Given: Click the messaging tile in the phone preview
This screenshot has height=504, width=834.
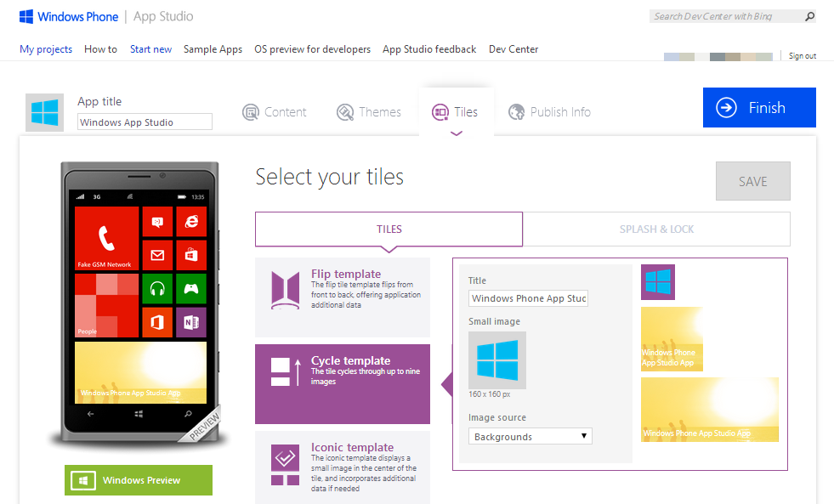Looking at the screenshot, I should point(157,222).
